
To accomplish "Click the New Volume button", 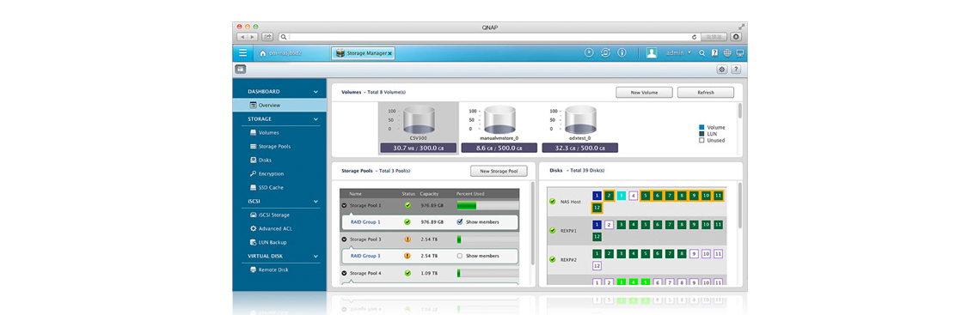I will pyautogui.click(x=644, y=93).
